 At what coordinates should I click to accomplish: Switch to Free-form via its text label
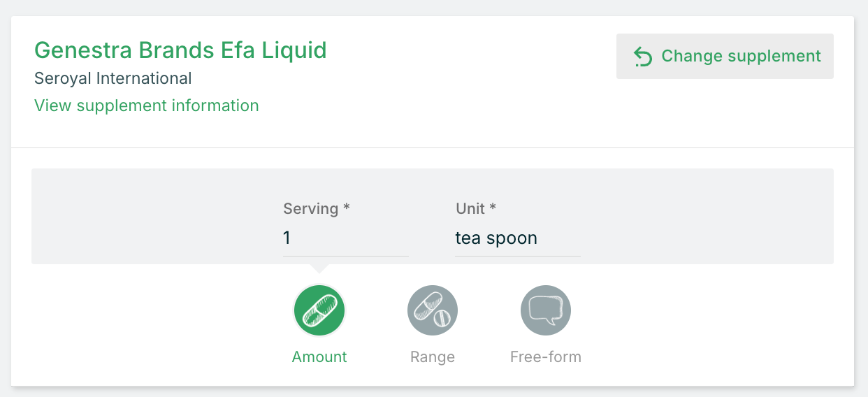[546, 357]
